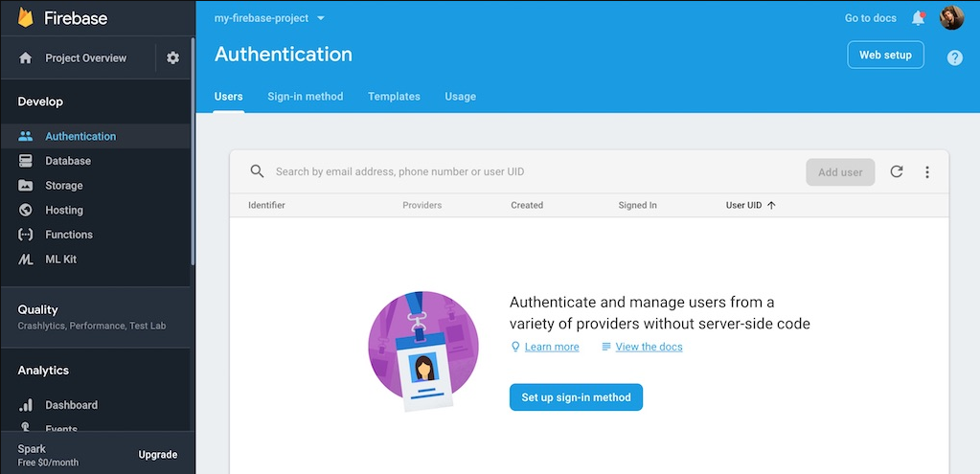Image resolution: width=980 pixels, height=474 pixels.
Task: Click the Add user button
Action: point(840,172)
